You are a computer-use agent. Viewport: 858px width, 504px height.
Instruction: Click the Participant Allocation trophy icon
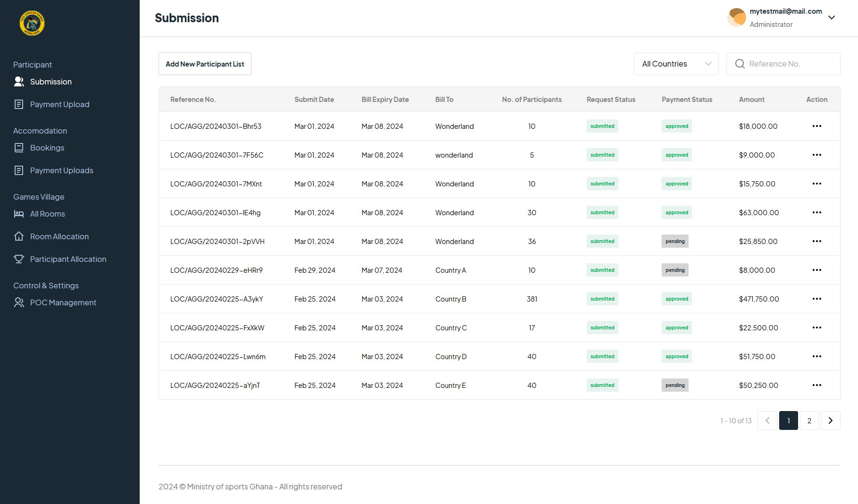click(x=19, y=259)
